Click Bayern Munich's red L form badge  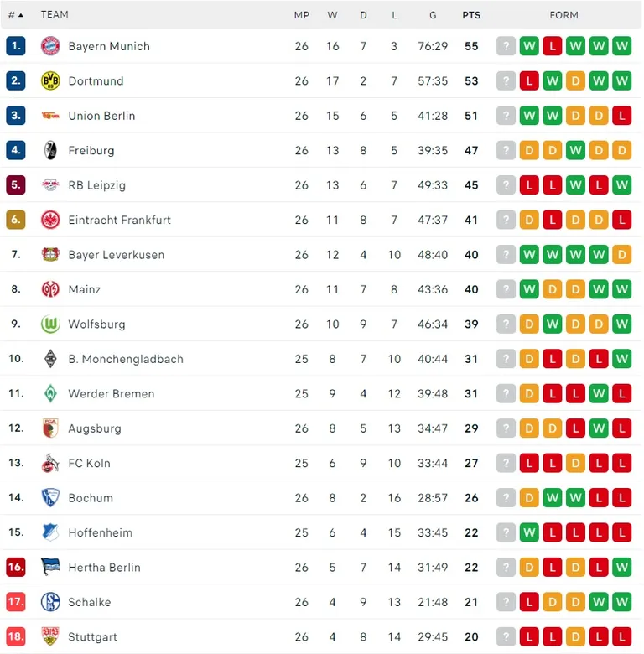553,46
